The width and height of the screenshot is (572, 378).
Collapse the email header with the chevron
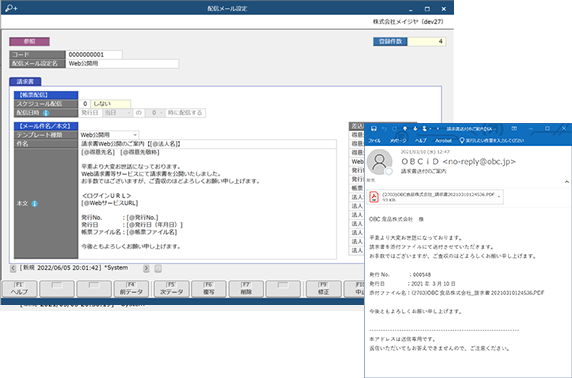coord(567,181)
